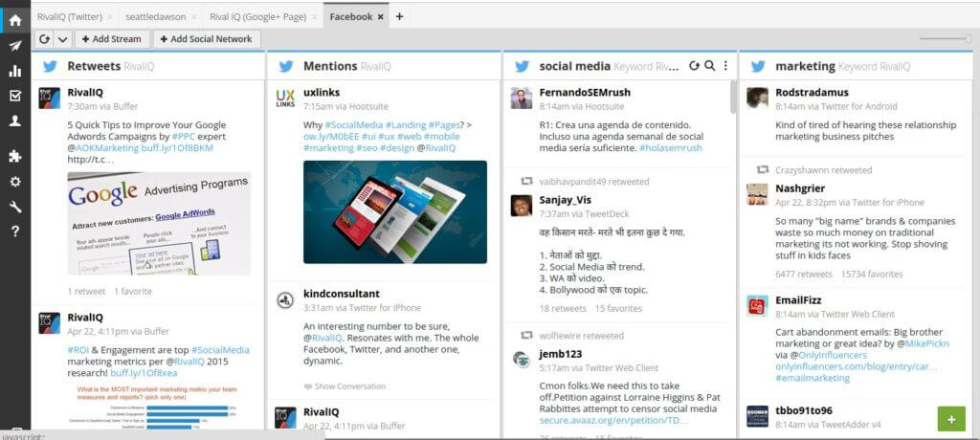Open Help question mark icon
980x440 pixels.
pyautogui.click(x=14, y=231)
